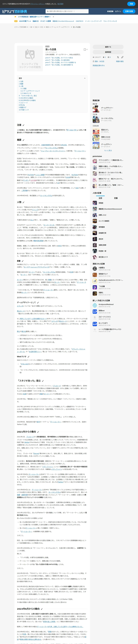
Task: Open 高齢化 updated article
Action: pos(101,292)
